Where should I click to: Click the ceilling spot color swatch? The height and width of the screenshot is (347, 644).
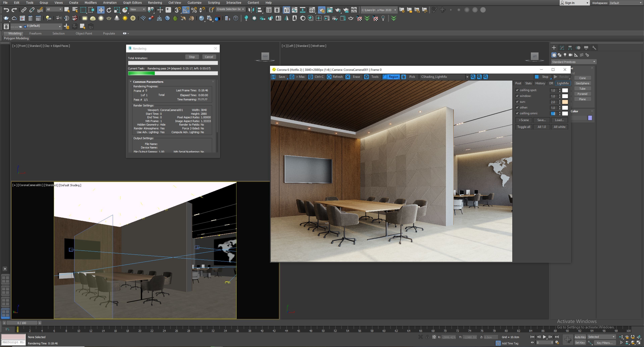coord(565,90)
